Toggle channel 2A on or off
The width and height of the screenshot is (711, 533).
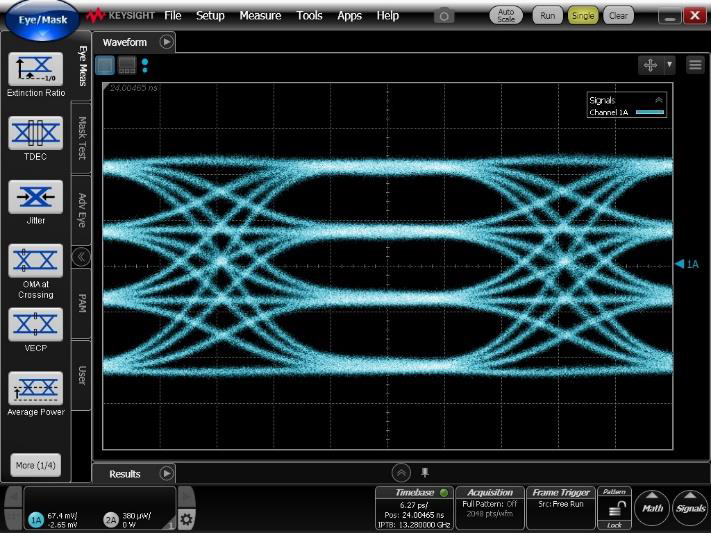(110, 519)
